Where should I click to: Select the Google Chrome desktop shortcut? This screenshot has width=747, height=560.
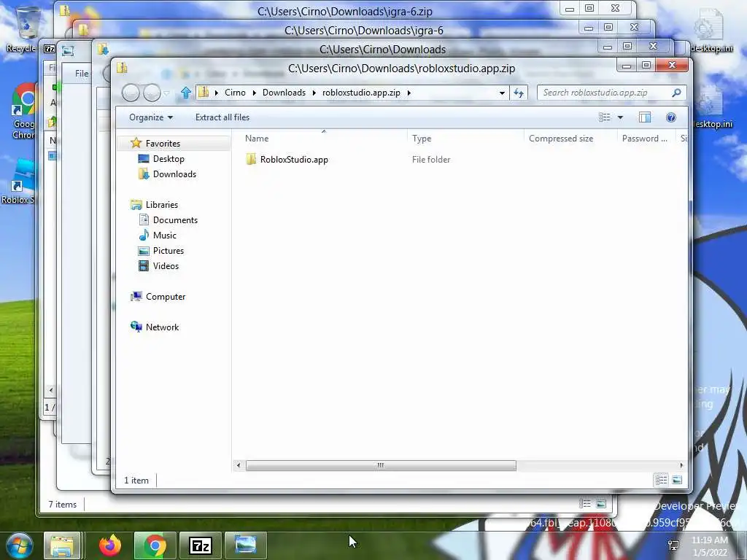(x=23, y=112)
